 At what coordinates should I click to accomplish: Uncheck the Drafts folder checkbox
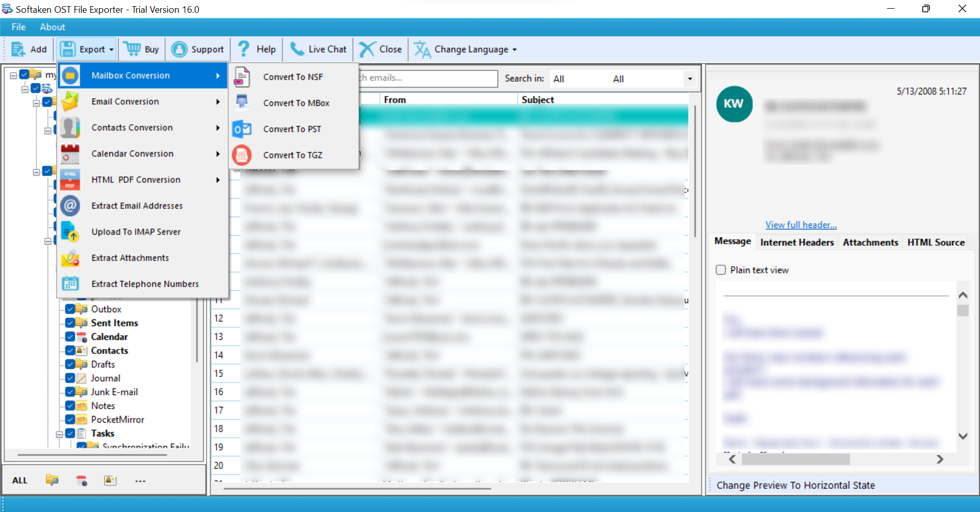click(71, 364)
